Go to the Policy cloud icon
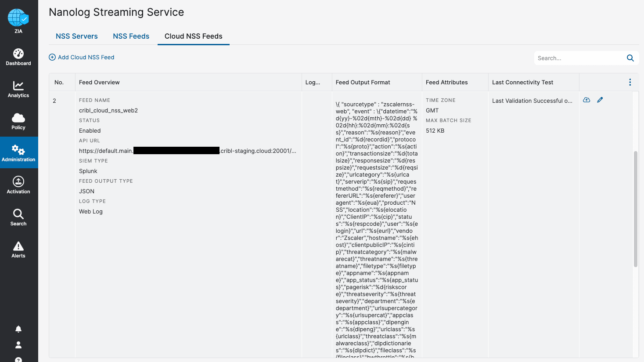The height and width of the screenshot is (362, 644). tap(18, 121)
